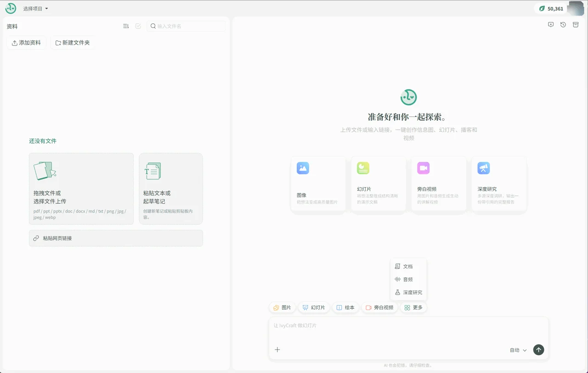
Task: Select the 绘本 mode chip
Action: click(x=345, y=307)
